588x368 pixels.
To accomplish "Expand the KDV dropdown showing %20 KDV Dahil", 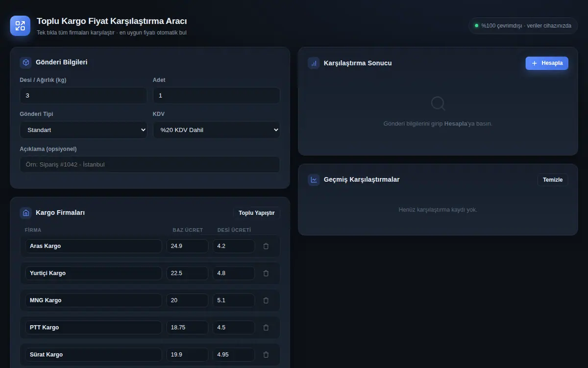I will (x=217, y=130).
